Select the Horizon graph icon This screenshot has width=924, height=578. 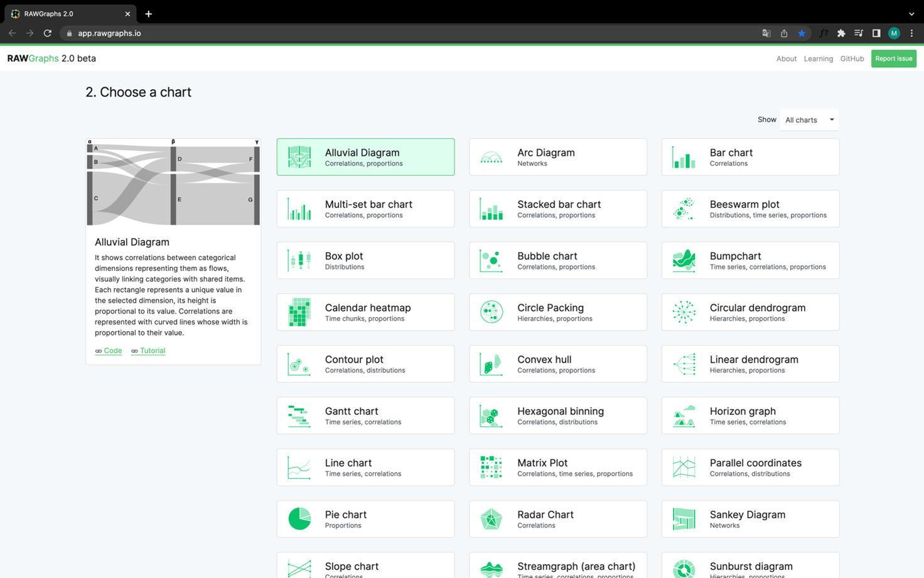click(x=684, y=415)
